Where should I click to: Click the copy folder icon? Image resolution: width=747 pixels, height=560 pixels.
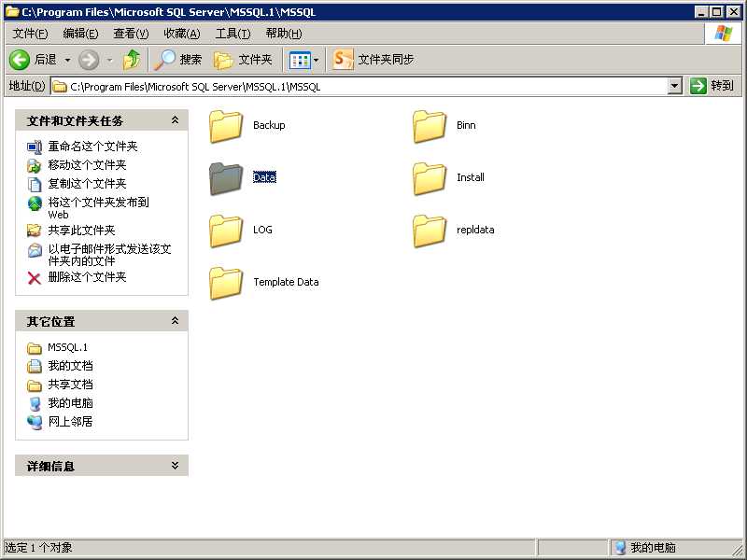(x=35, y=184)
